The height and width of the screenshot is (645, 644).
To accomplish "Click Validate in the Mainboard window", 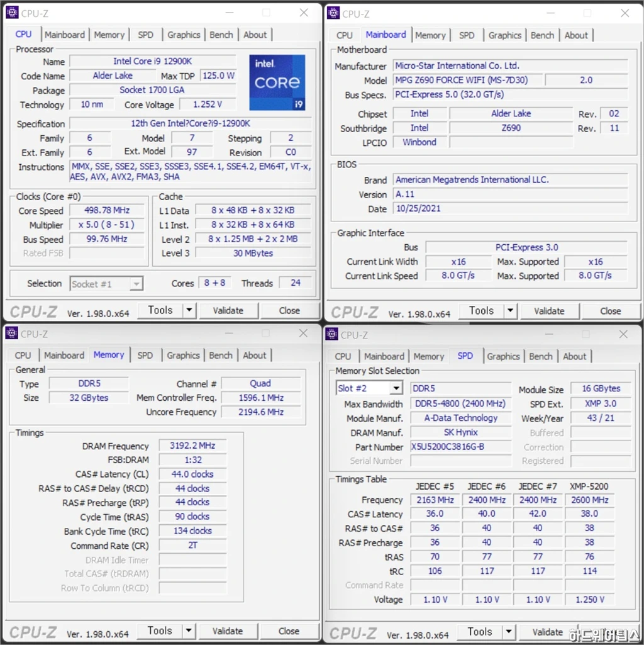I will click(550, 311).
